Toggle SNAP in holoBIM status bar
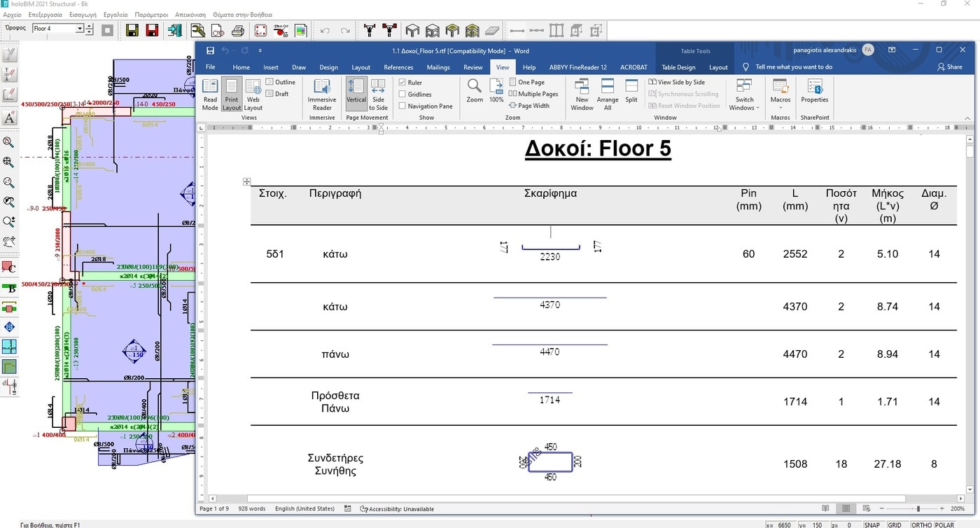The height and width of the screenshot is (528, 980). [x=872, y=524]
